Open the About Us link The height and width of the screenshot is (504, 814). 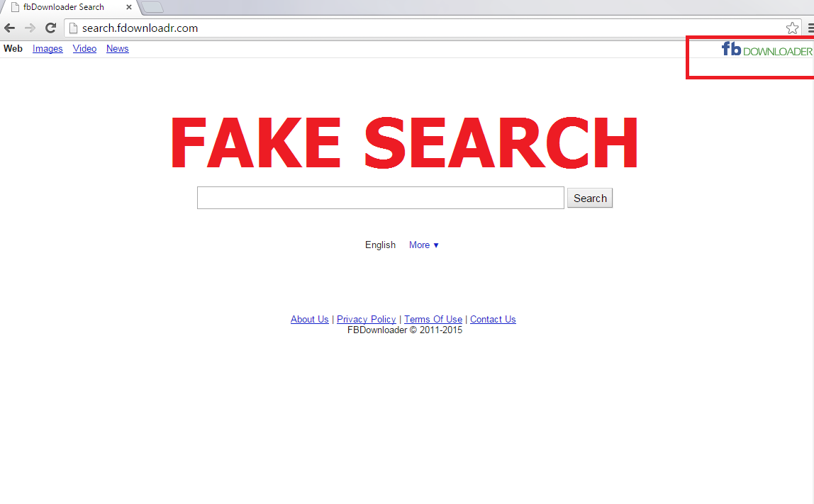(x=309, y=319)
